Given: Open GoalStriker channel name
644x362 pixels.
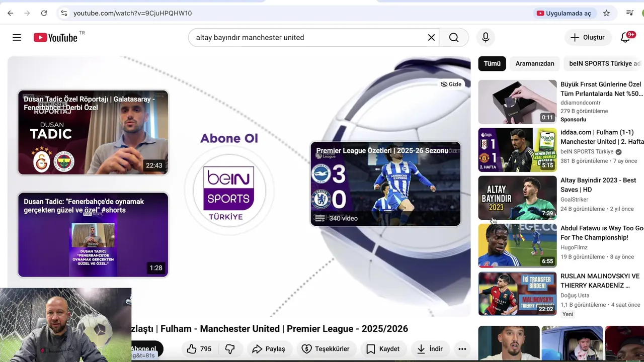Looking at the screenshot, I should (574, 200).
